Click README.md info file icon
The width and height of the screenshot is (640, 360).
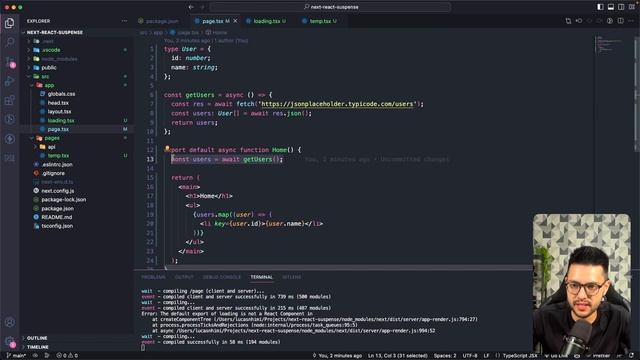pos(36,217)
